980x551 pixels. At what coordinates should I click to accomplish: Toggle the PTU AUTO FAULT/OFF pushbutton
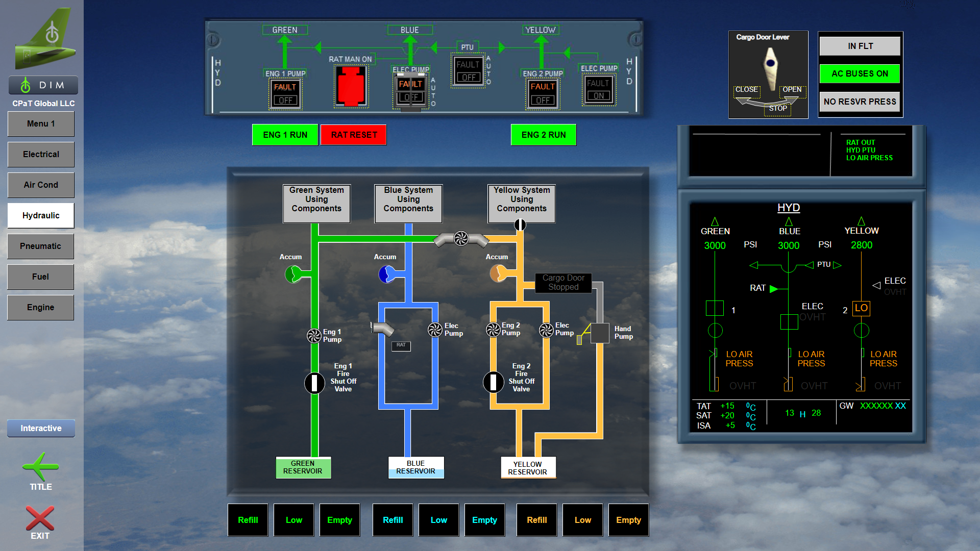[468, 70]
